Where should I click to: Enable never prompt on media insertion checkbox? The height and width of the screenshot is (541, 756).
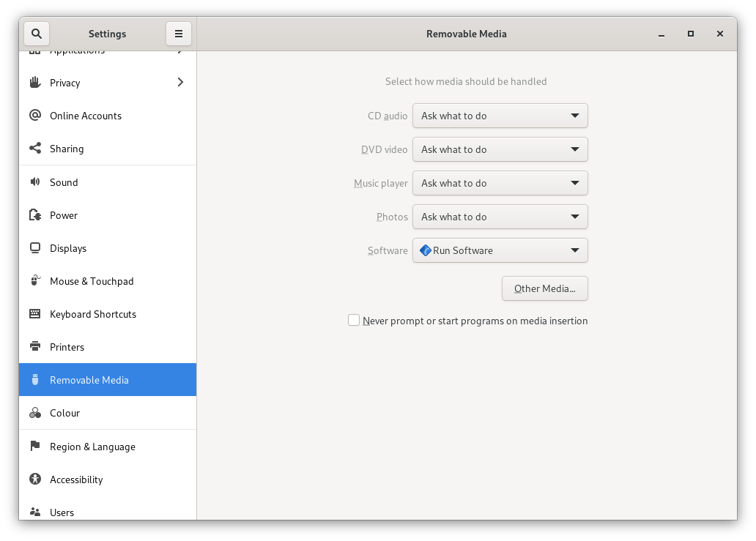click(x=354, y=321)
